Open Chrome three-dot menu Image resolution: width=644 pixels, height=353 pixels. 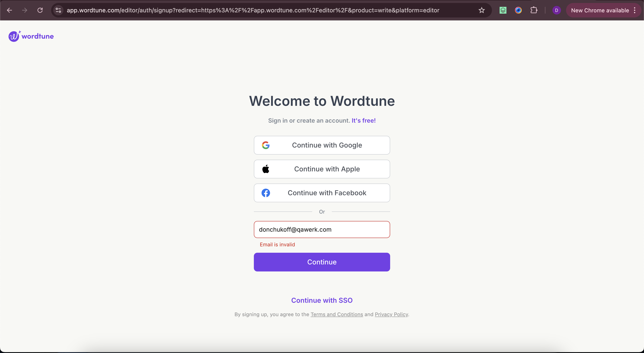(634, 10)
